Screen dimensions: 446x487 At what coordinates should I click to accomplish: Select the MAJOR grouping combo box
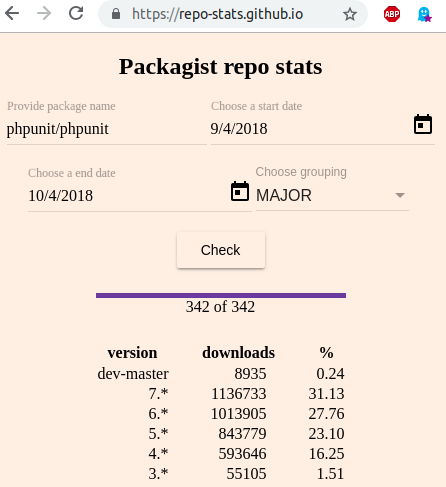pos(332,195)
